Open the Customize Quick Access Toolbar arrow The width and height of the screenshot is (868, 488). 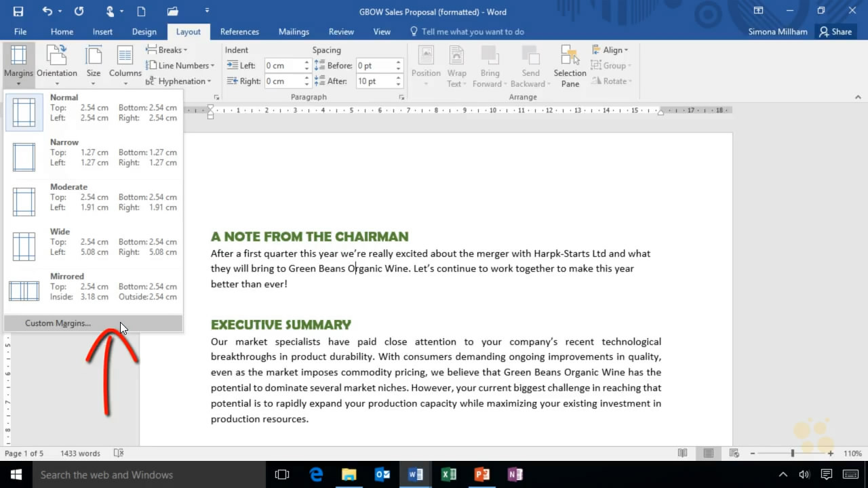tap(206, 12)
